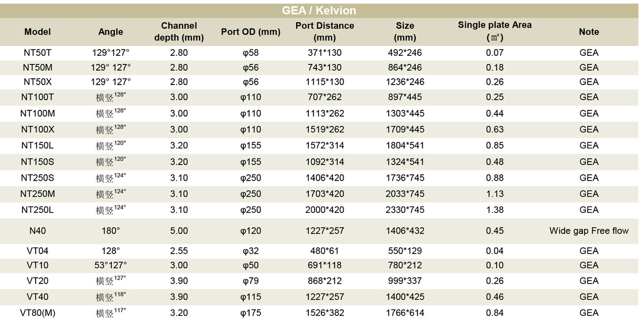Select model 'NT100X'
Viewport: 644px width, 336px height.
click(37, 129)
